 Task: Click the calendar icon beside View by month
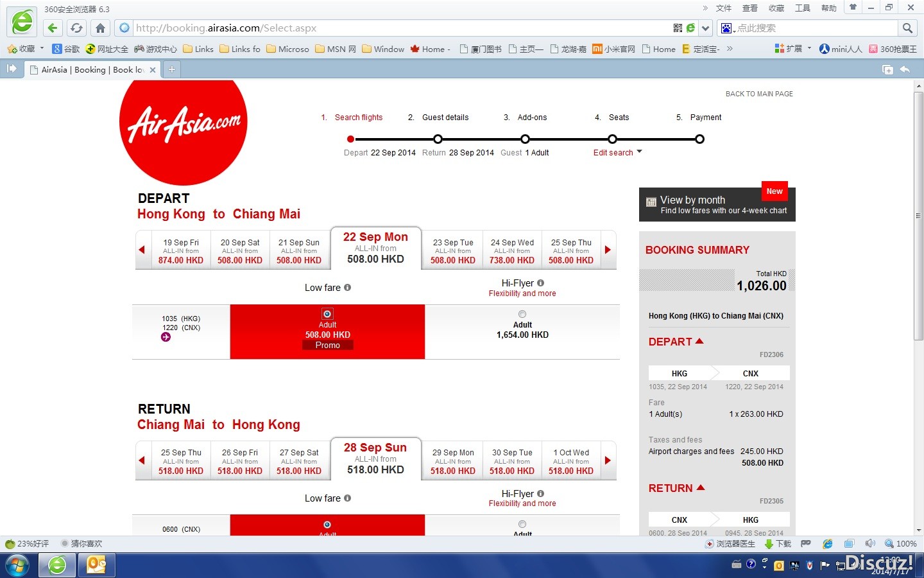tap(651, 202)
